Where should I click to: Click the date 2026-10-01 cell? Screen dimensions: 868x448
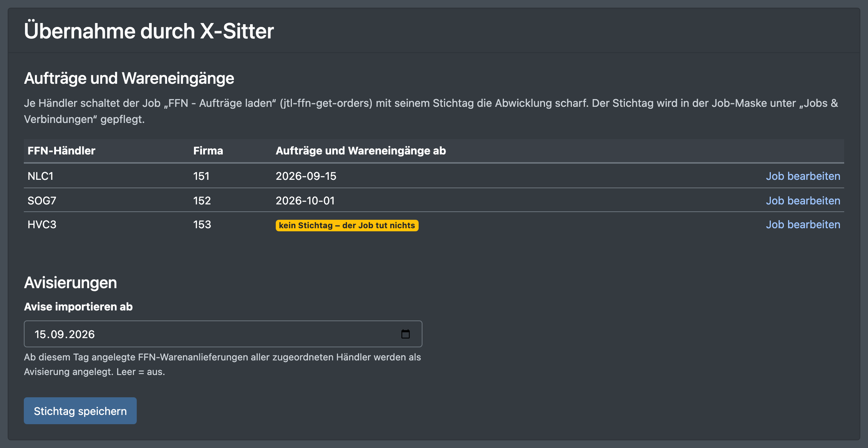(305, 201)
